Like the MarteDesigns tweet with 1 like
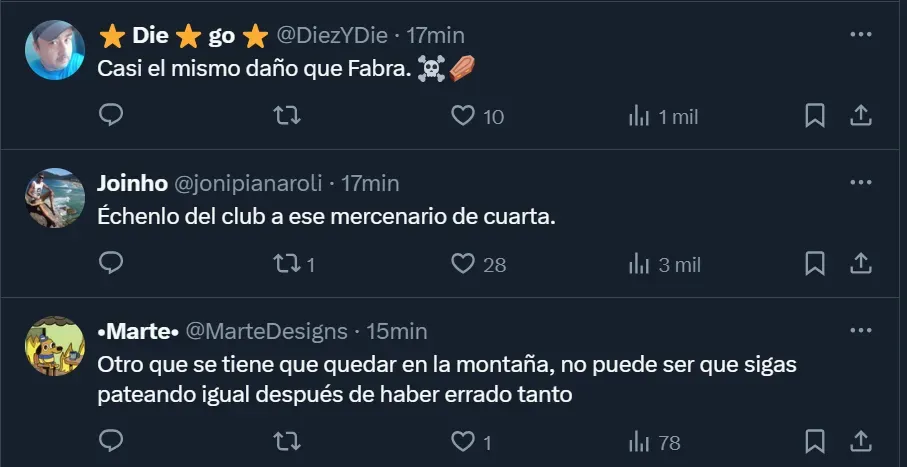This screenshot has width=907, height=467. pos(463,441)
